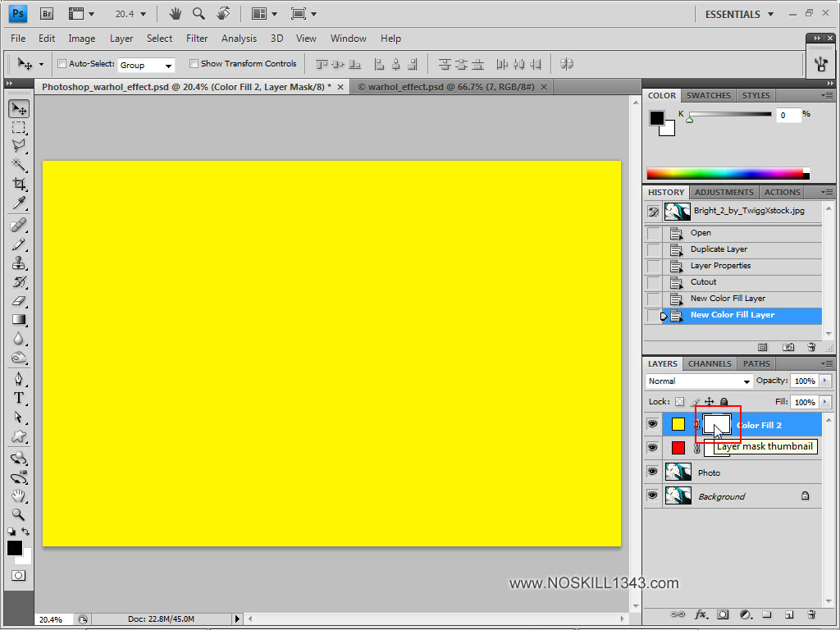Click the Add layer mask icon
This screenshot has width=840, height=630.
(x=723, y=614)
